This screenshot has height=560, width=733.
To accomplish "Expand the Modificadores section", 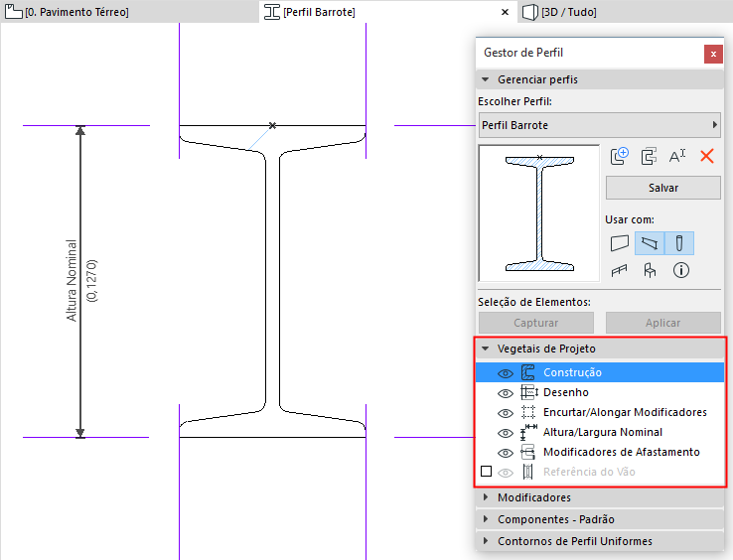I will coord(486,496).
